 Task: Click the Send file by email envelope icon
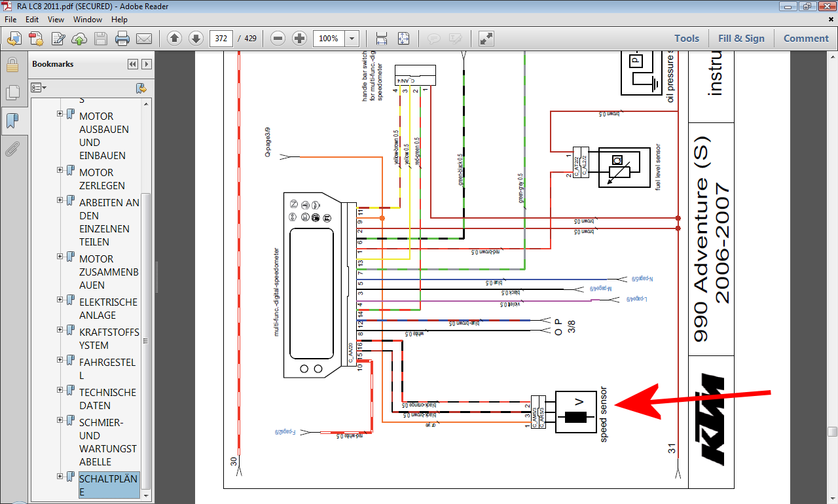(x=143, y=39)
